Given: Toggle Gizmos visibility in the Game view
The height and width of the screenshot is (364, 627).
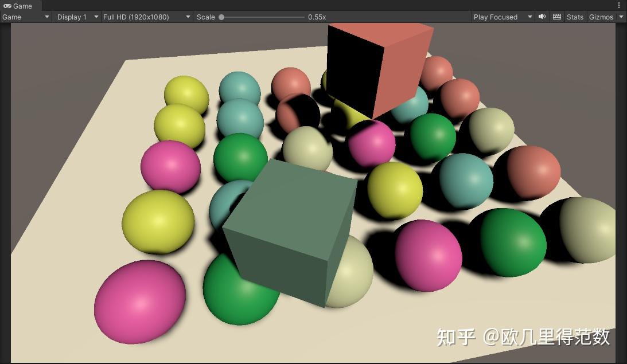Looking at the screenshot, I should (600, 17).
